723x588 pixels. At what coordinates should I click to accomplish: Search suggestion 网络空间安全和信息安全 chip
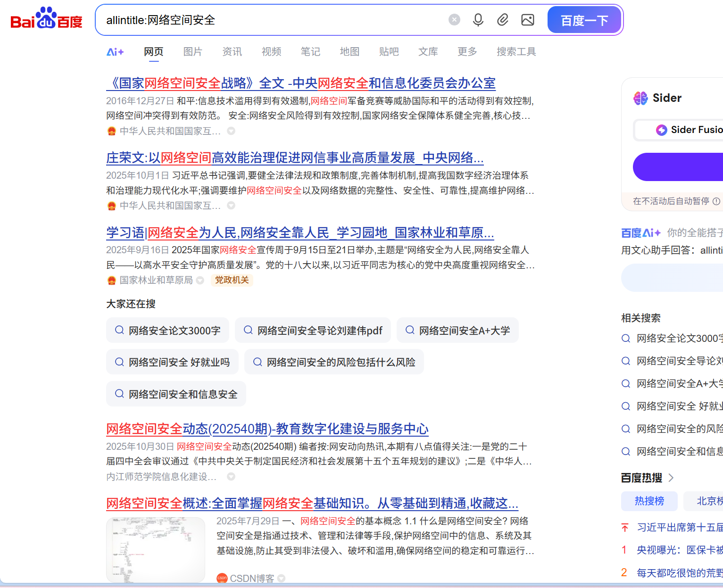tap(176, 394)
